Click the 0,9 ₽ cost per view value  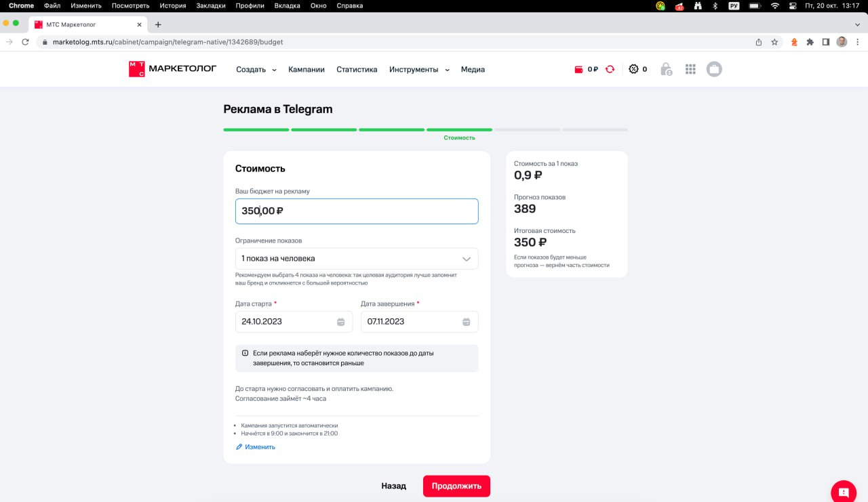tap(528, 175)
